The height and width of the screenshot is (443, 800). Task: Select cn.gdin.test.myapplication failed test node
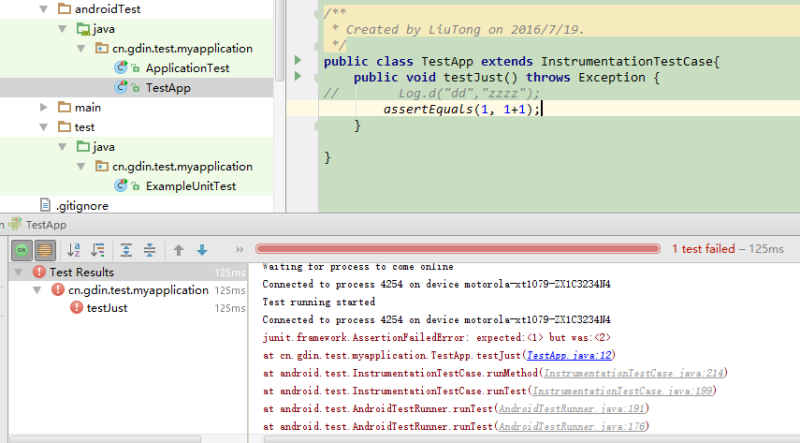coord(138,290)
